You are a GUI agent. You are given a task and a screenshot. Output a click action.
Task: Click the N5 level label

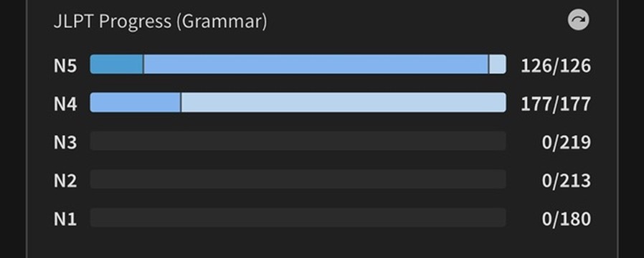(x=65, y=65)
